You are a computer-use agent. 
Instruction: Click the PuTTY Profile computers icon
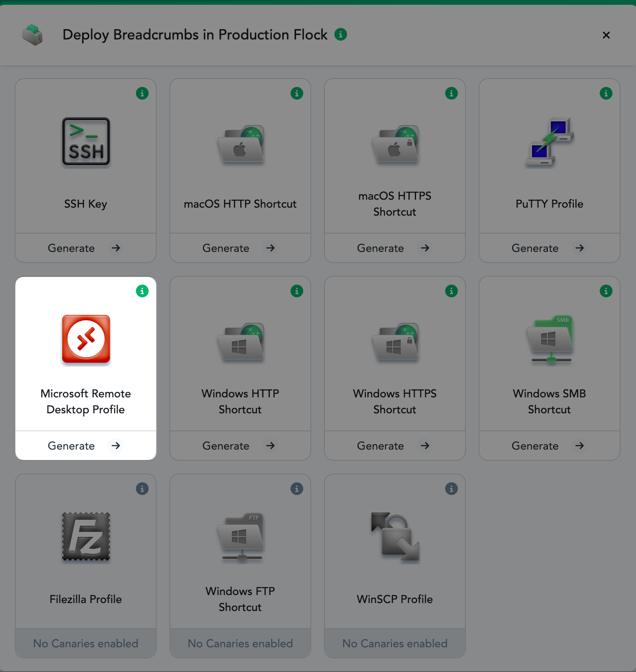550,142
